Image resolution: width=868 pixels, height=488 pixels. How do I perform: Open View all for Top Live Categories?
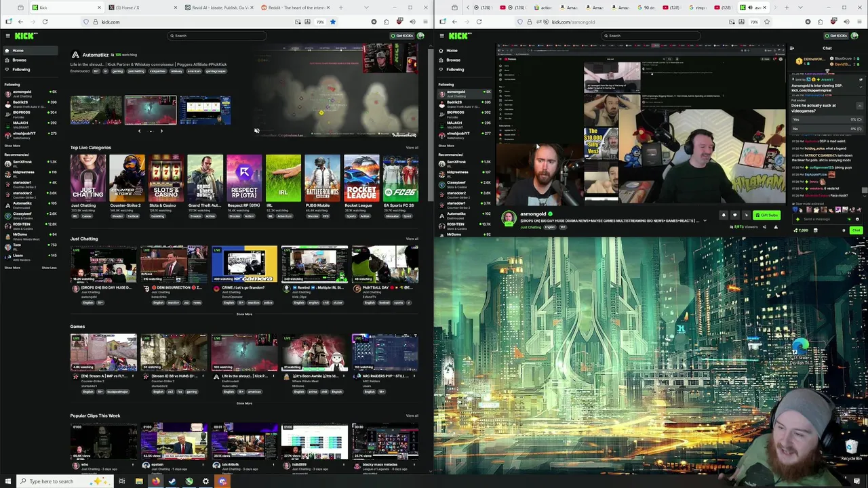click(x=412, y=148)
